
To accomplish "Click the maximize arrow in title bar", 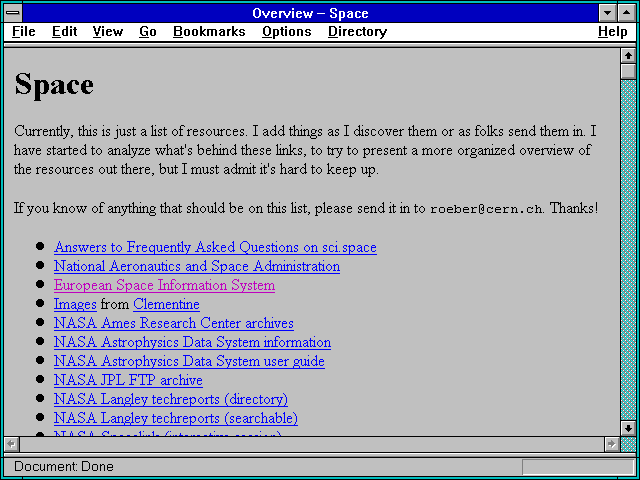I will [627, 13].
